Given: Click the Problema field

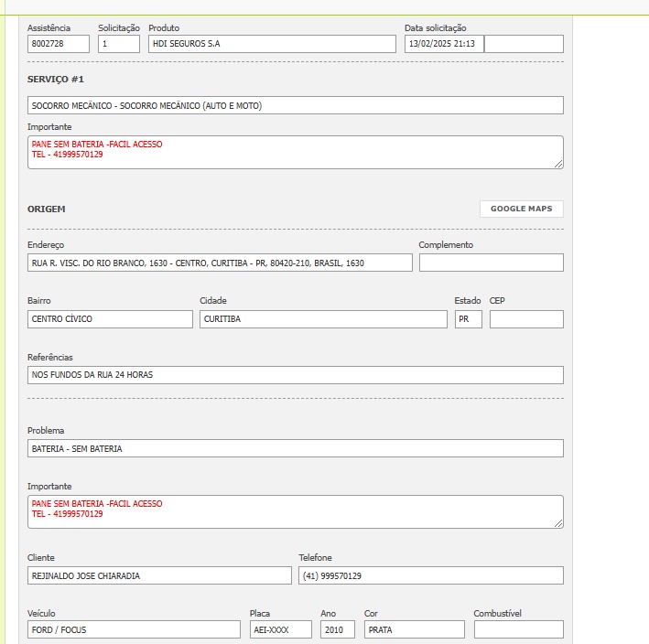Looking at the screenshot, I should pos(295,448).
